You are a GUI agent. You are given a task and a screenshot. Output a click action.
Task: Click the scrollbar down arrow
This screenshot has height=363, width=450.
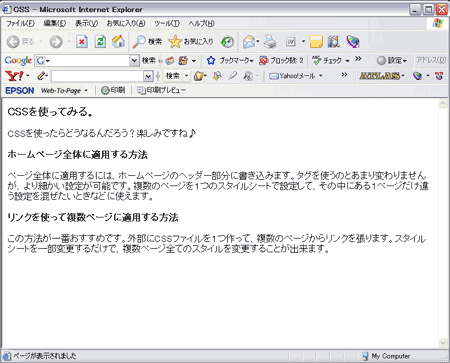point(443,343)
